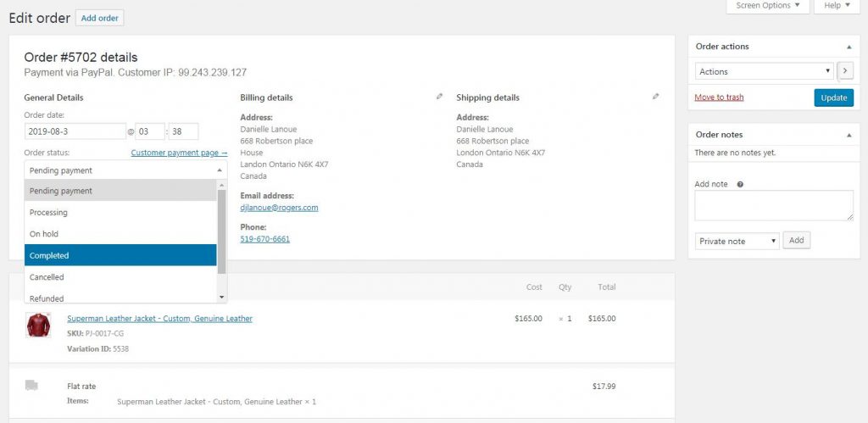Screen dimensions: 868x423
Task: Open the Private note type dropdown
Action: (x=737, y=241)
